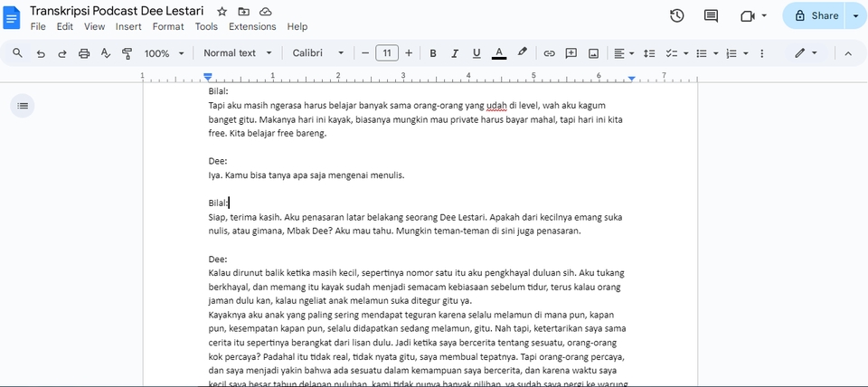This screenshot has height=387, width=868.
Task: Open version history clock icon
Action: click(676, 15)
